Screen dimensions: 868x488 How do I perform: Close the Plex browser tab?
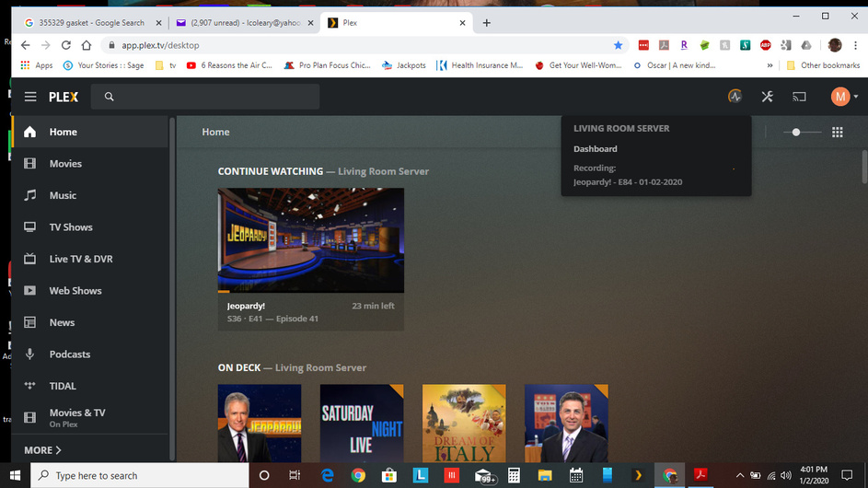(462, 23)
